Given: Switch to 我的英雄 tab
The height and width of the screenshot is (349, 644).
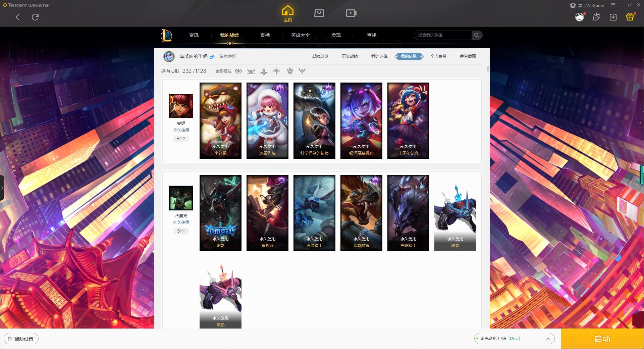Looking at the screenshot, I should pos(379,56).
